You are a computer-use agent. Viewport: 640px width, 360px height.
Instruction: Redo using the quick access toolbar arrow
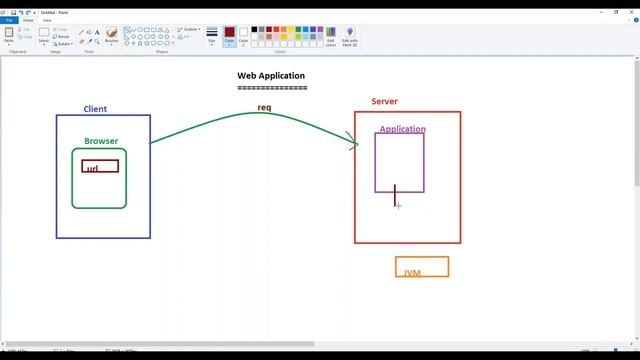point(28,13)
